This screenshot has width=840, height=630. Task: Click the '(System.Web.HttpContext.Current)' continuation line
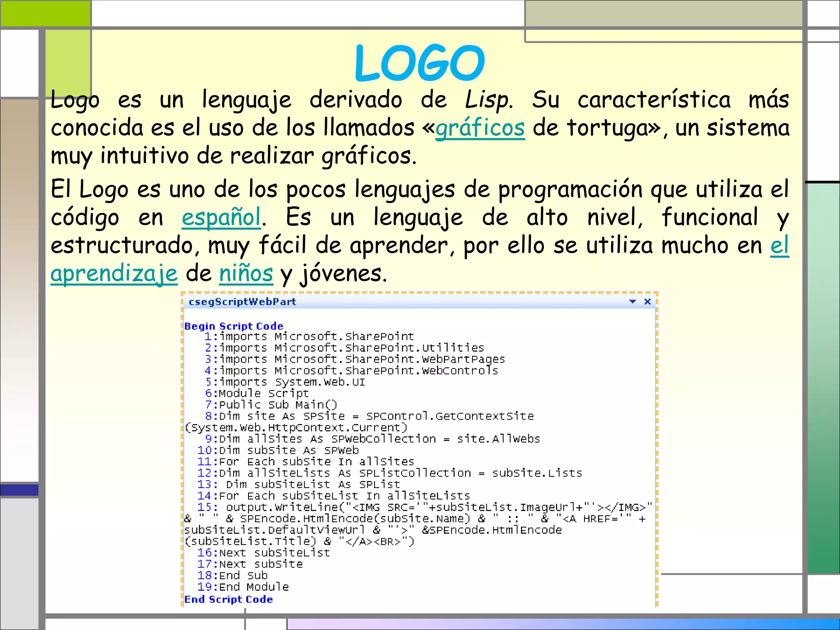296,428
